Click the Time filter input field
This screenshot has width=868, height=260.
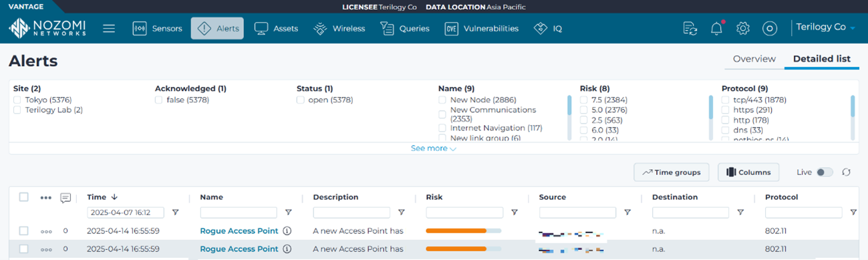point(126,213)
